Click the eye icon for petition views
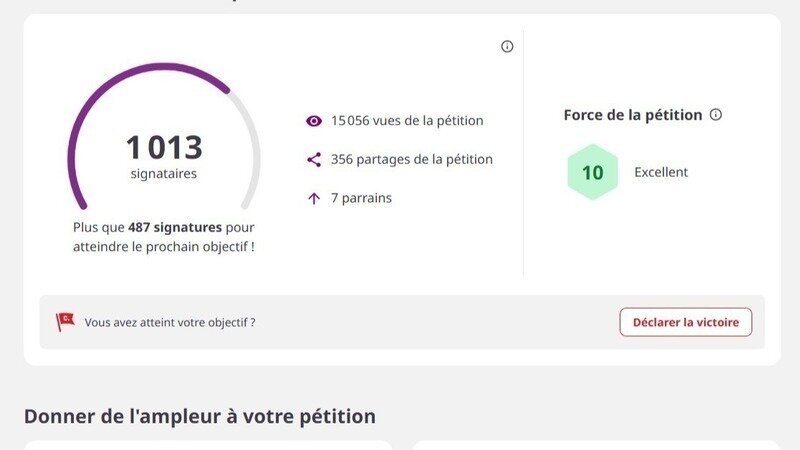Image resolution: width=800 pixels, height=450 pixels. [314, 121]
